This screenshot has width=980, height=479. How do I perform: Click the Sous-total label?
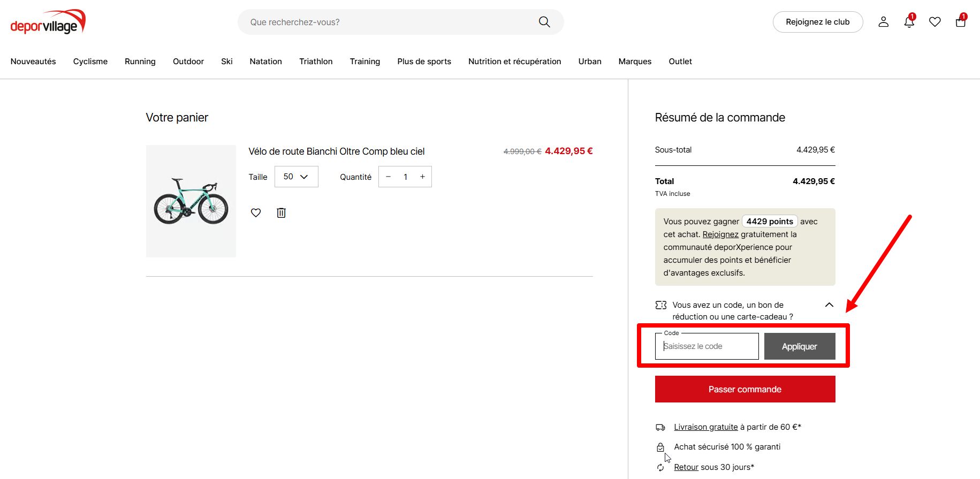click(x=673, y=150)
